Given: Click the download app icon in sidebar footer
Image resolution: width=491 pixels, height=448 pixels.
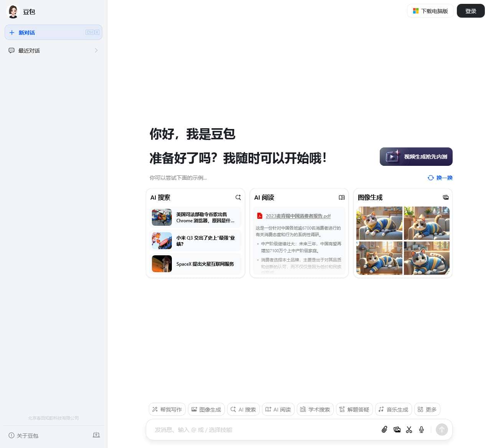Looking at the screenshot, I should click(x=96, y=435).
